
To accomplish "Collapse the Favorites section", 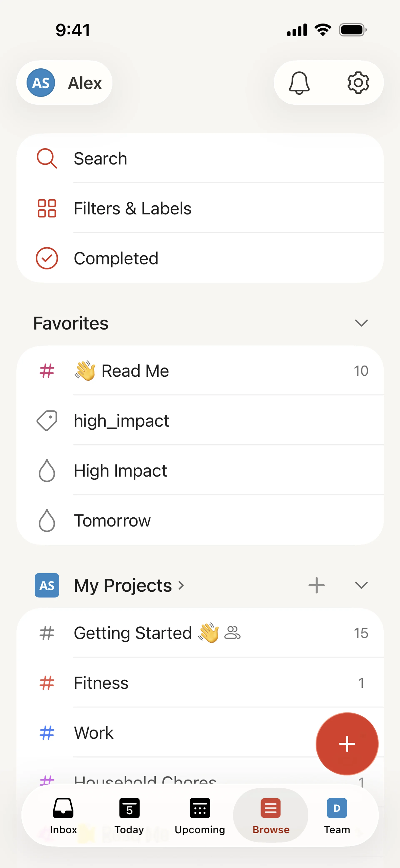I will tap(361, 323).
